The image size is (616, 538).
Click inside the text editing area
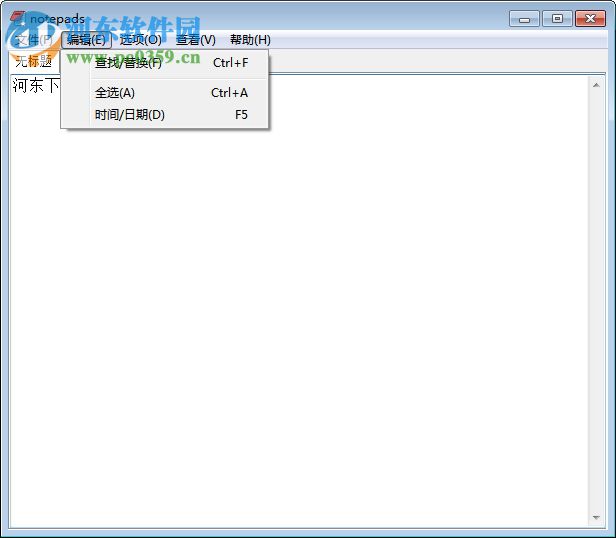(299, 301)
